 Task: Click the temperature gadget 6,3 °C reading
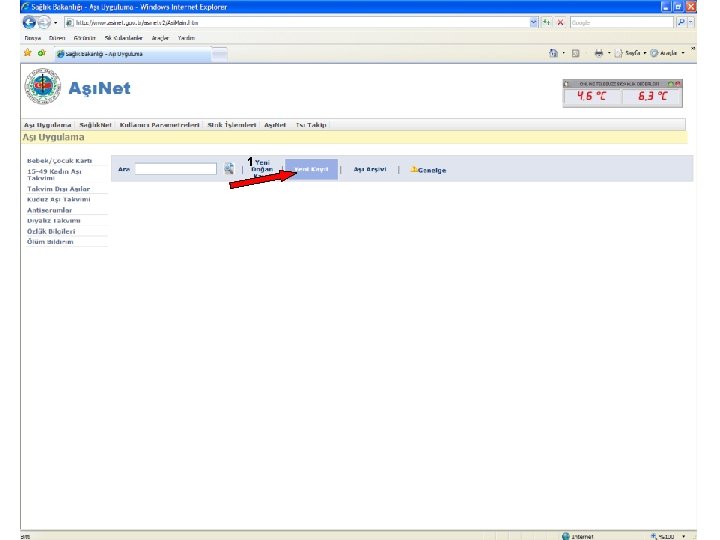click(652, 96)
